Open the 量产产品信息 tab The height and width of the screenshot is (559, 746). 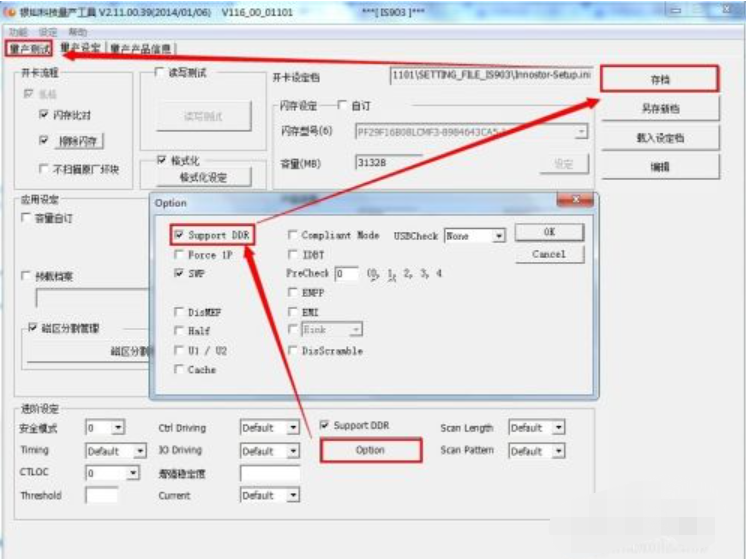140,48
